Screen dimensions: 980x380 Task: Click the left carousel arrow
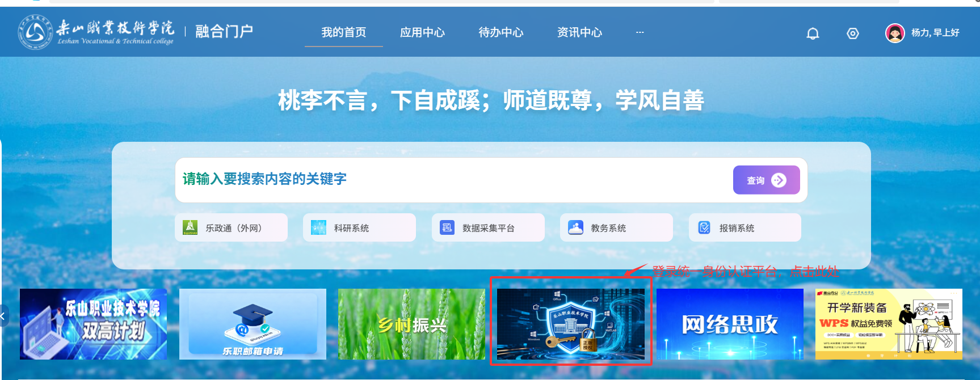[3, 316]
